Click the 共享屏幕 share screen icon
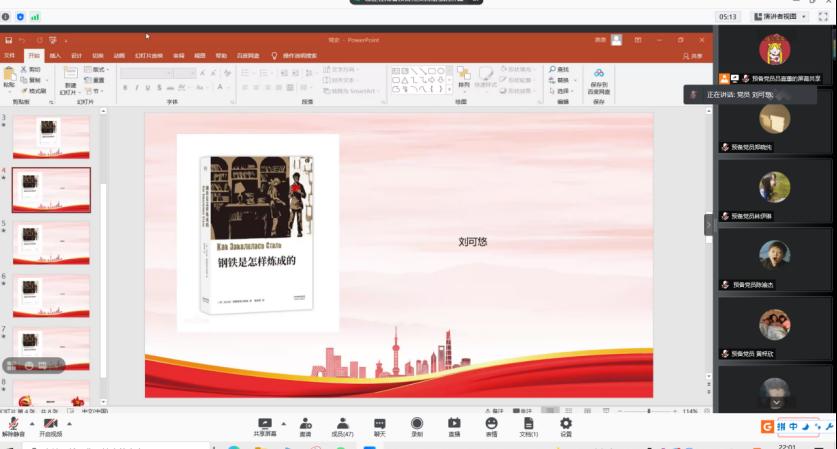837x449 pixels. (x=265, y=424)
